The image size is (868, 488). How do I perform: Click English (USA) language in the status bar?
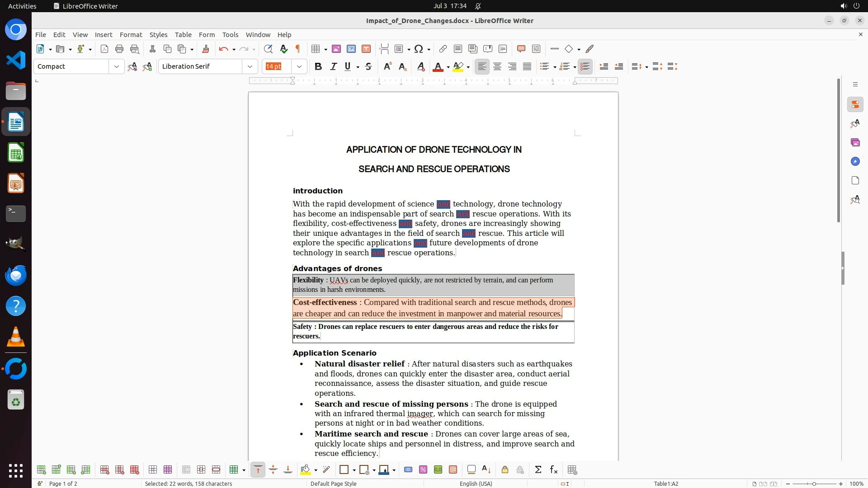pos(476,483)
